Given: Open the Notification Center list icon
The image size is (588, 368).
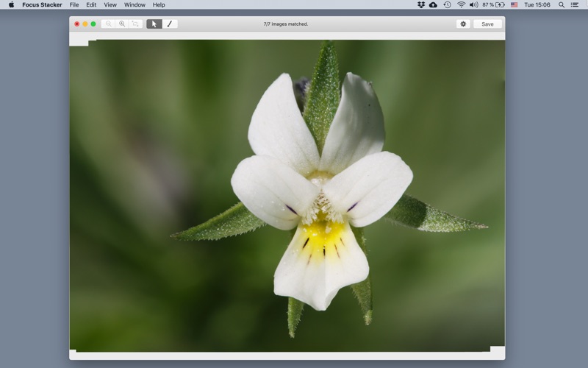Looking at the screenshot, I should pyautogui.click(x=575, y=4).
